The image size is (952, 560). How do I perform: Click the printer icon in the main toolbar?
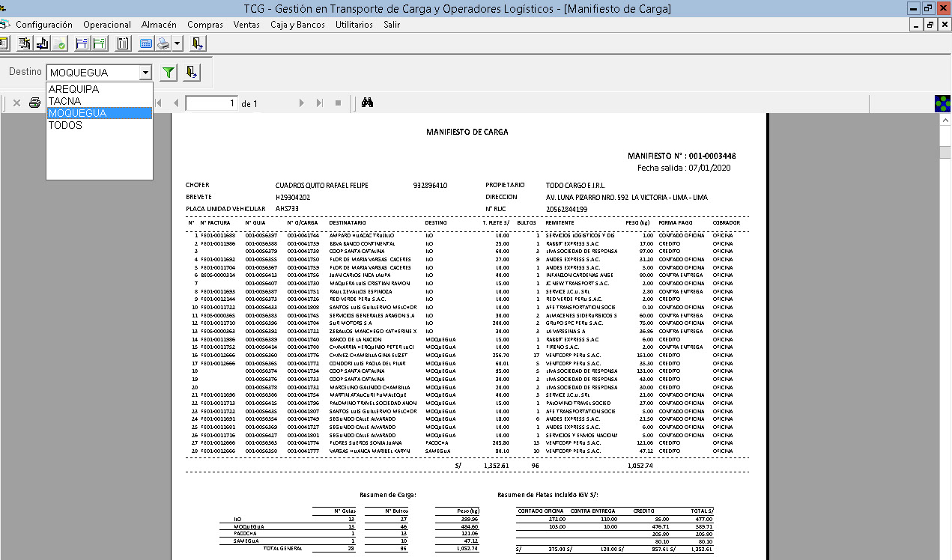[163, 43]
